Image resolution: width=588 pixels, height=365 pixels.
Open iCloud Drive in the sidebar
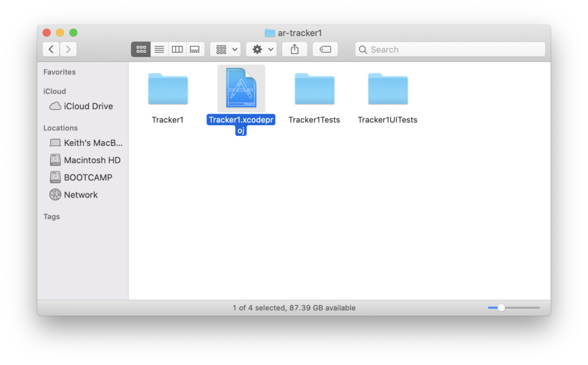click(88, 106)
